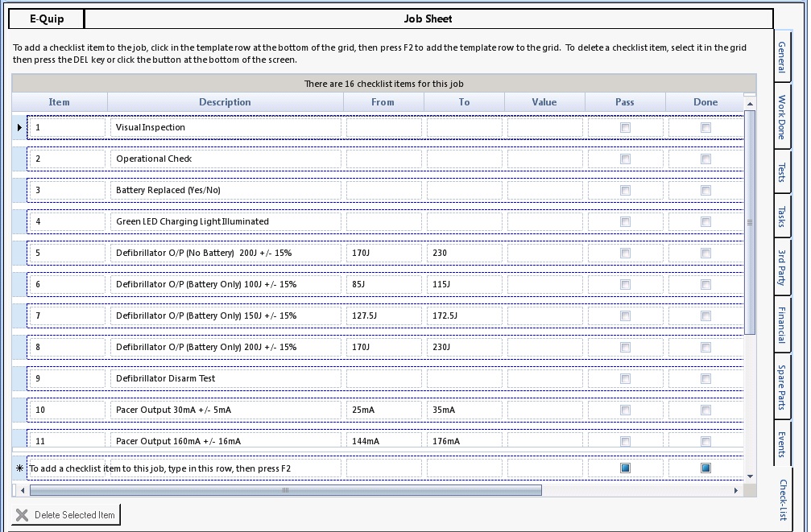Click the template row asterisk marker
Image resolution: width=811 pixels, height=532 pixels.
pyautogui.click(x=19, y=468)
